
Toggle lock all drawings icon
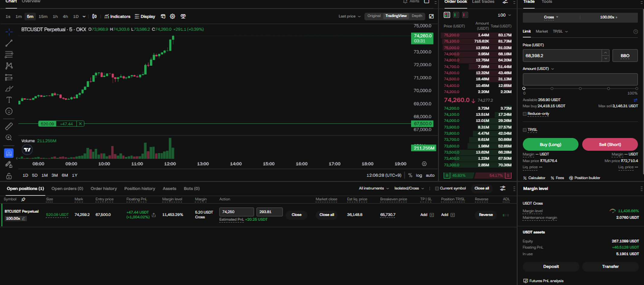click(x=9, y=176)
